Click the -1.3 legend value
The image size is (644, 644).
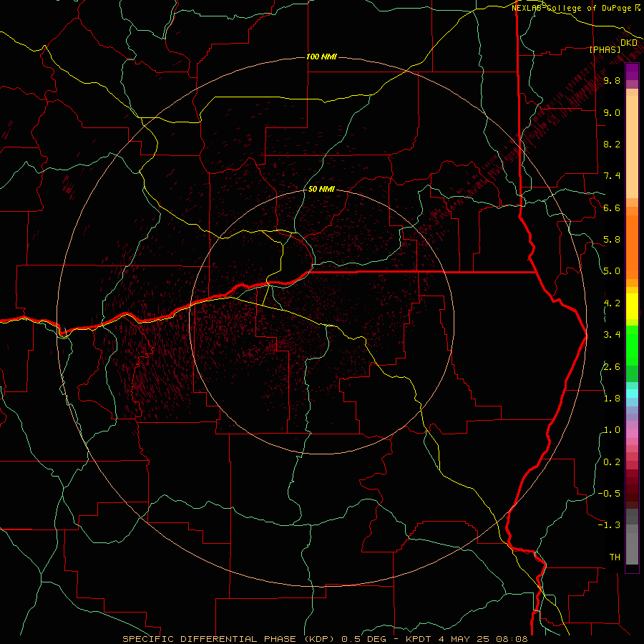pyautogui.click(x=609, y=525)
